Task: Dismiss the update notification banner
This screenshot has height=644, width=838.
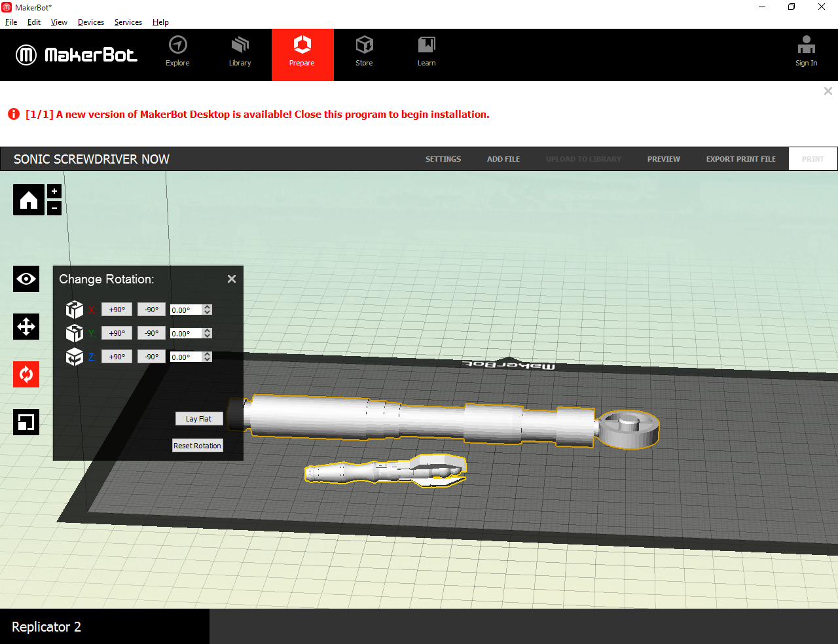Action: click(x=828, y=91)
